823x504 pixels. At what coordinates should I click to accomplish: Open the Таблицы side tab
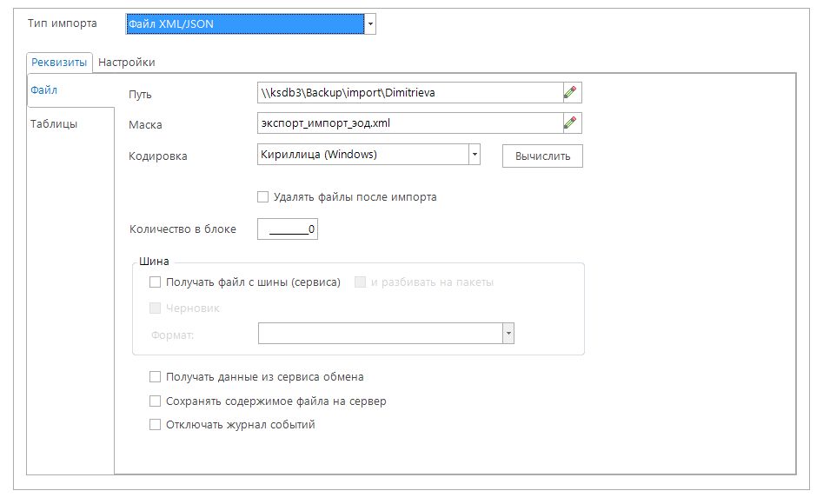point(54,123)
